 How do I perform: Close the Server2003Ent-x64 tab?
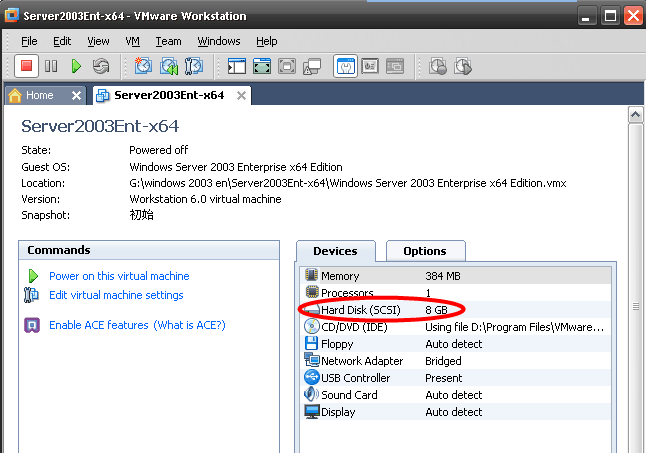[x=241, y=96]
